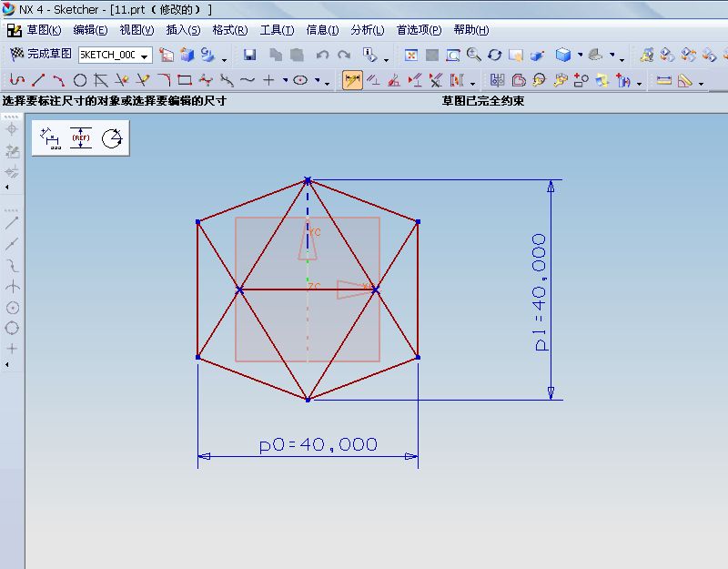Open the 插入(S) Insert menu
The height and width of the screenshot is (569, 728).
pos(184,30)
